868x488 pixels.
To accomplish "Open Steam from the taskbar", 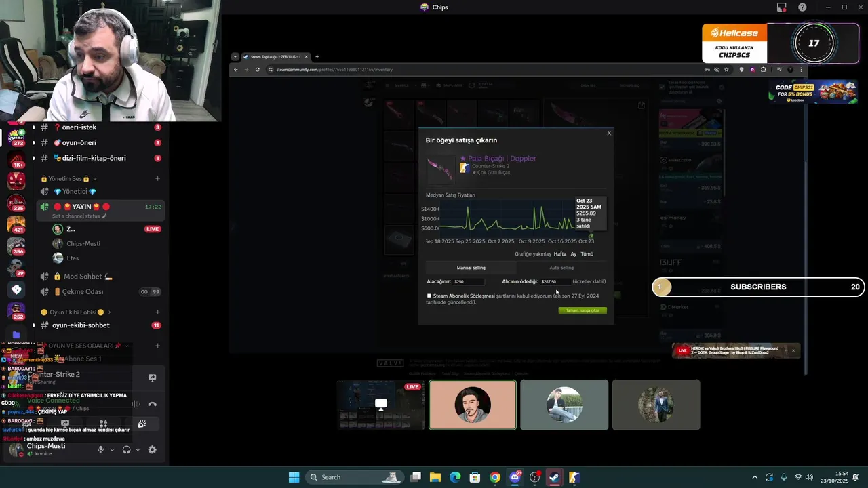I will click(554, 477).
